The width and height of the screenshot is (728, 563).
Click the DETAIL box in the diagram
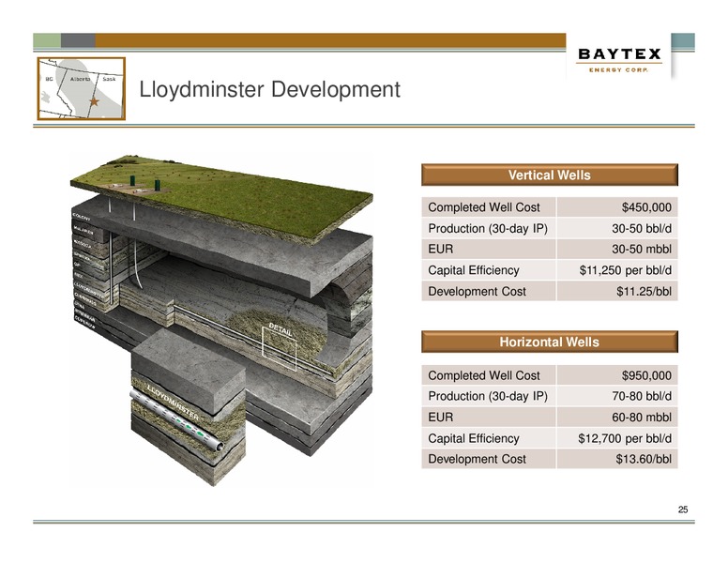click(279, 348)
